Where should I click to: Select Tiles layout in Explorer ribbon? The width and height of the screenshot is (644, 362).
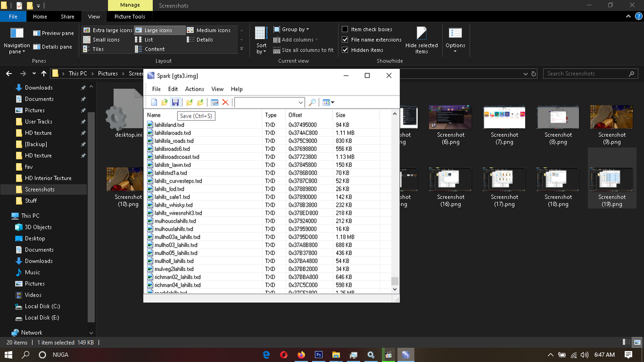click(x=94, y=49)
